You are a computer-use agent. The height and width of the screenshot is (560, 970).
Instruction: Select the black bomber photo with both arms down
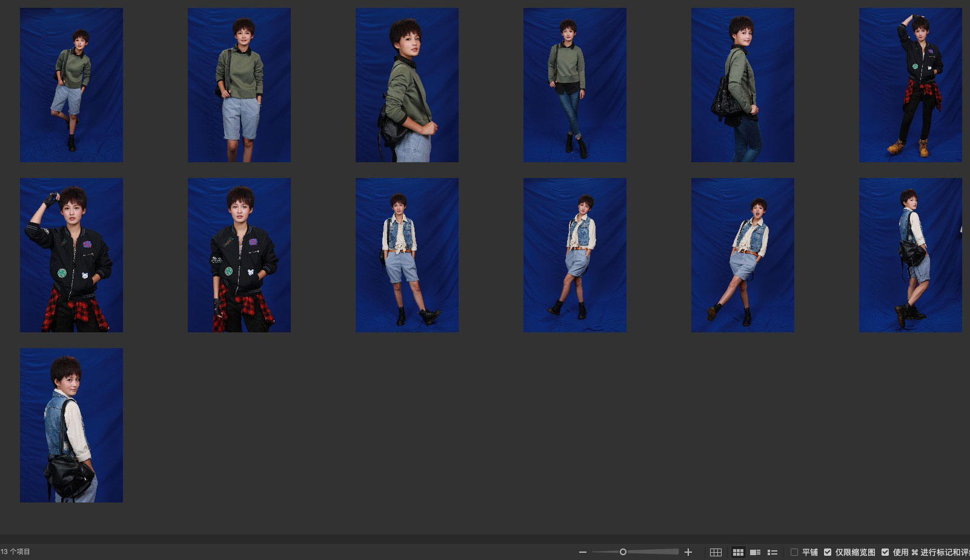pos(239,255)
